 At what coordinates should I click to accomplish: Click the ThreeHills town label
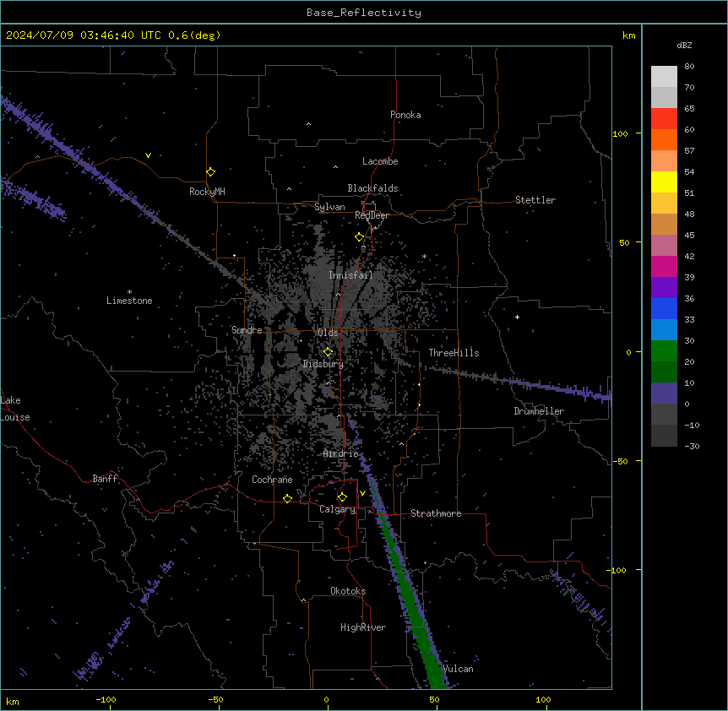(454, 353)
